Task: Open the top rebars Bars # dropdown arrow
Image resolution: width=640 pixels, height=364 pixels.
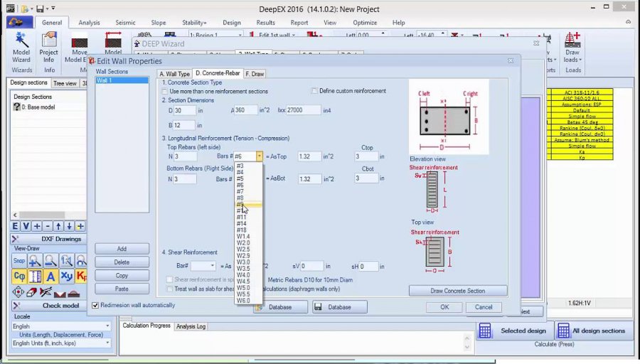Action: coord(259,156)
